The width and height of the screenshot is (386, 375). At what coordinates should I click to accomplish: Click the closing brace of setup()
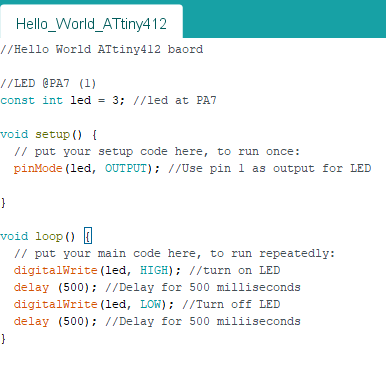coord(3,202)
